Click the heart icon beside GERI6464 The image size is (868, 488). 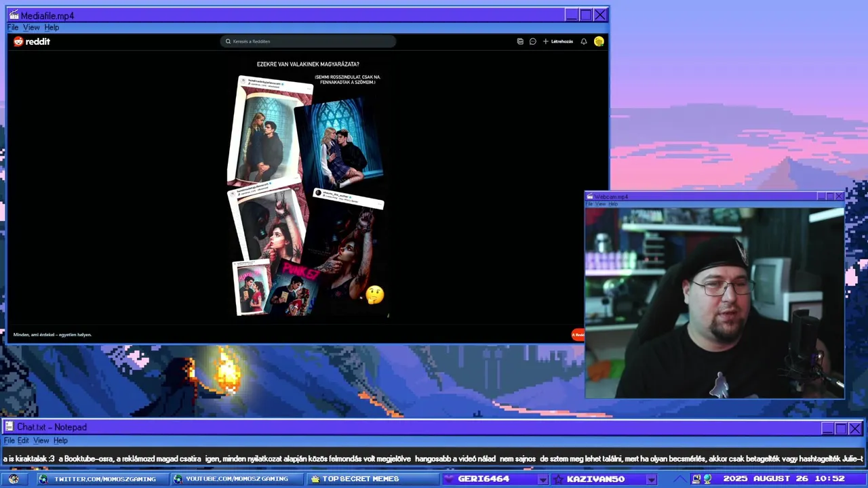click(x=449, y=479)
